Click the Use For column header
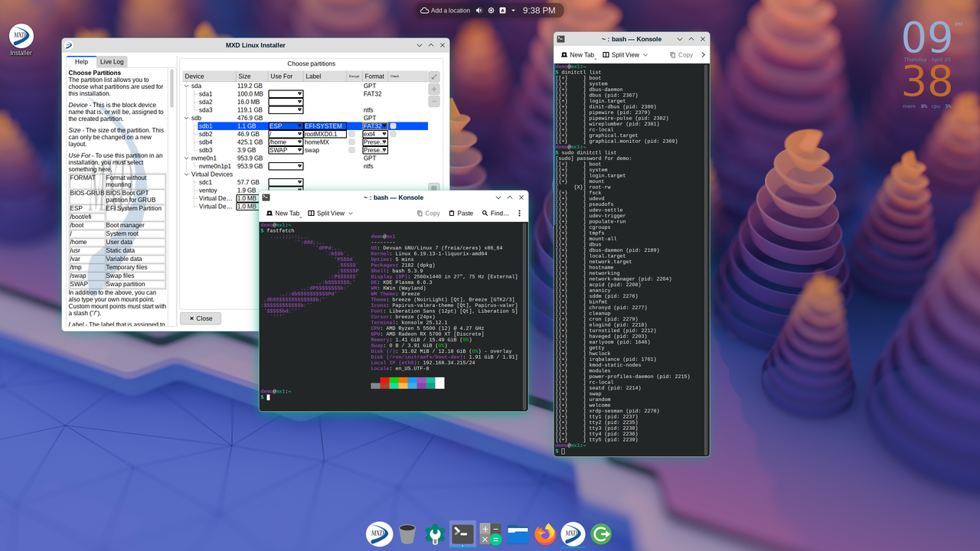The width and height of the screenshot is (980, 551). coord(286,77)
